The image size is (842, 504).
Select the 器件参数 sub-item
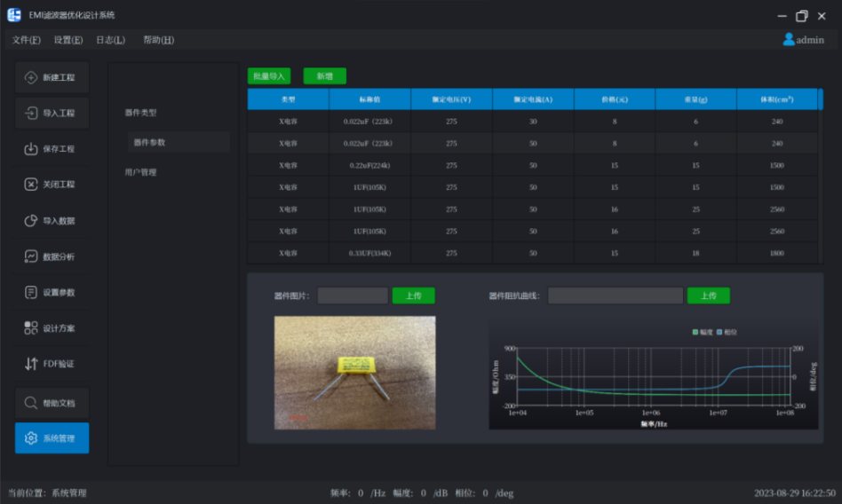(179, 142)
